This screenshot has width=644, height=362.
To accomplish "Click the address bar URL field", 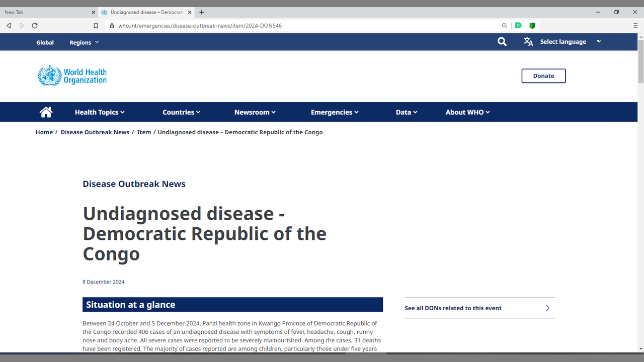I will click(302, 26).
